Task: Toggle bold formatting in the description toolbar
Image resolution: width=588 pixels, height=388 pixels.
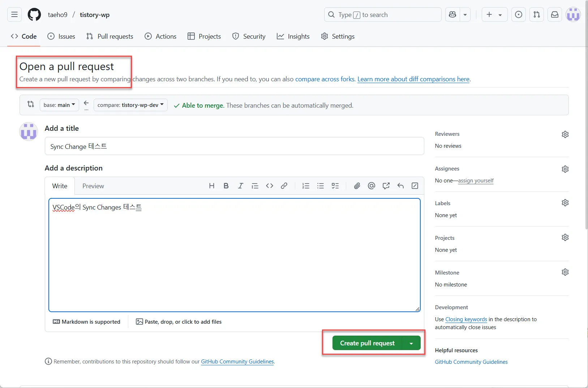Action: [x=226, y=186]
